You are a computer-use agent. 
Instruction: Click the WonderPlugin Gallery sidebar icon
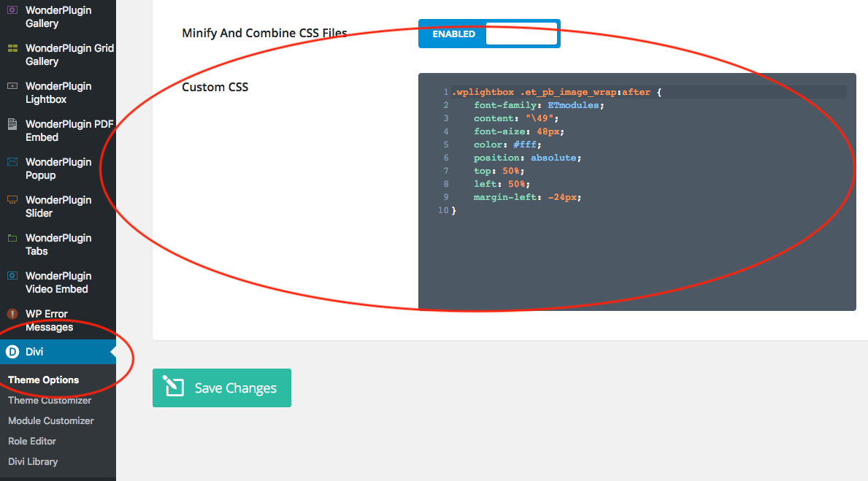click(12, 10)
